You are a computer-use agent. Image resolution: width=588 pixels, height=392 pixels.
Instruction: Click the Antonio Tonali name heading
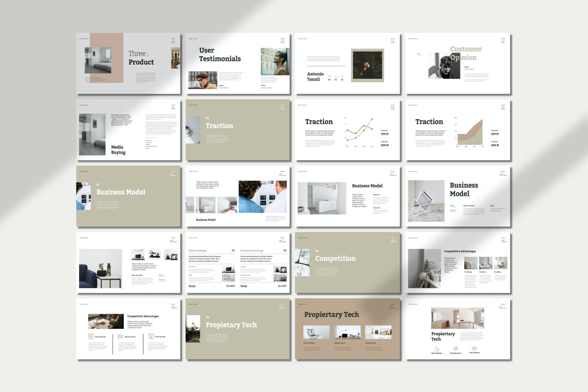(315, 76)
